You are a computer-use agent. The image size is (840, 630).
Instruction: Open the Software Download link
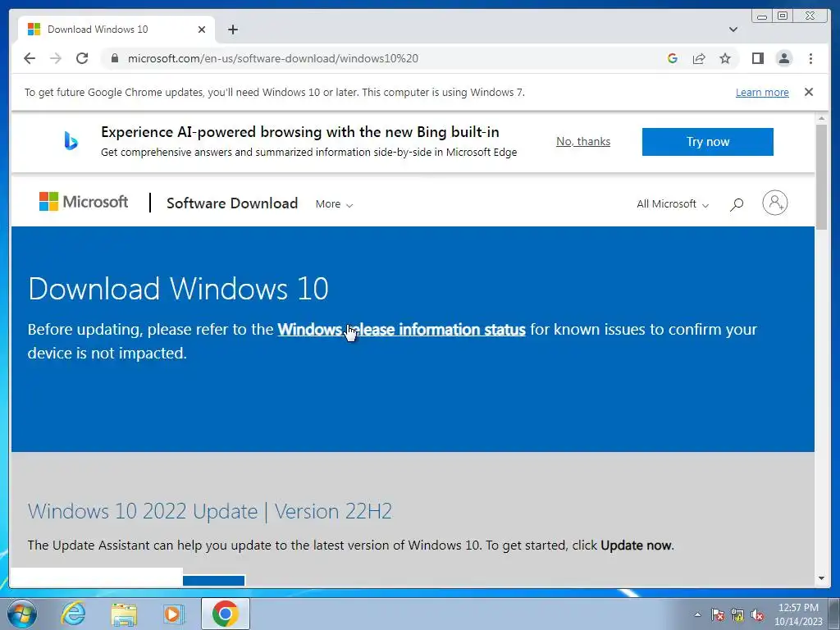pyautogui.click(x=232, y=203)
